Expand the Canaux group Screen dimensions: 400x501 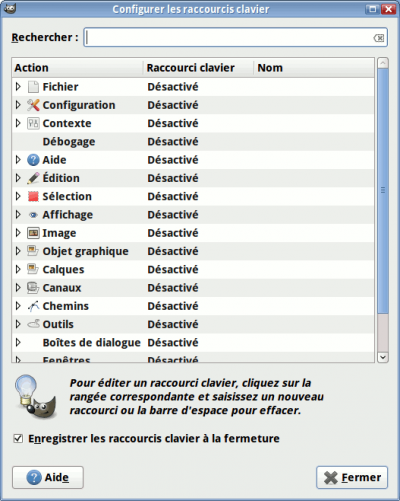click(18, 288)
